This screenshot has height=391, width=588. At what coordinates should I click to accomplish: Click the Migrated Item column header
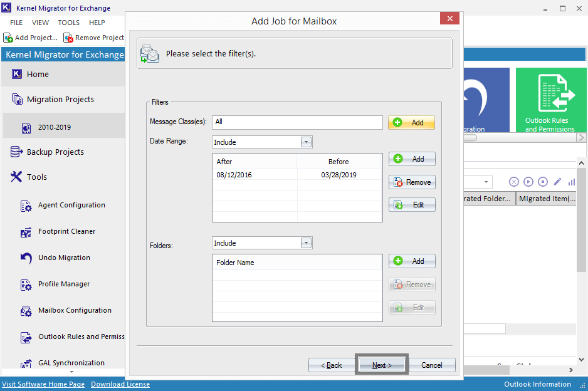546,199
